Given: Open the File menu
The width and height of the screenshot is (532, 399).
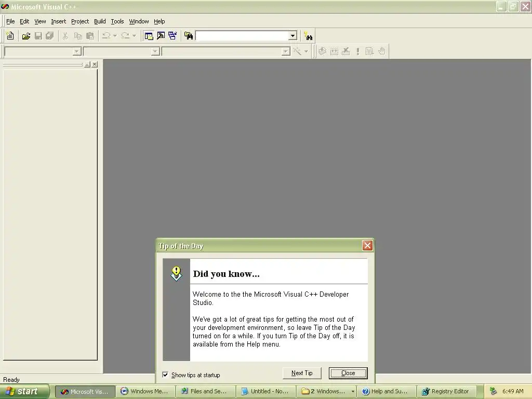Looking at the screenshot, I should pyautogui.click(x=10, y=21).
